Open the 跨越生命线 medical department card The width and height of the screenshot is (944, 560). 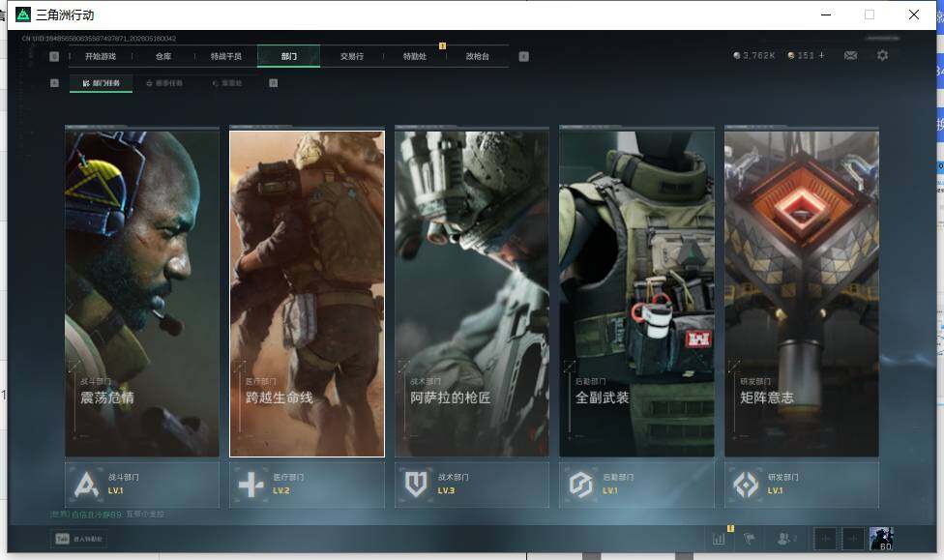307,294
